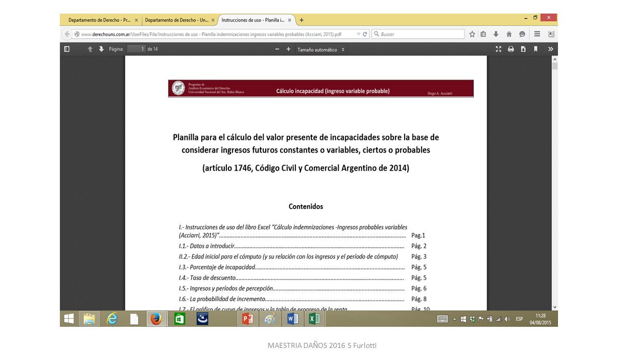Viewport: 644px width, 362px height.
Task: Open Firefox chat smiley icon
Action: point(522,34)
